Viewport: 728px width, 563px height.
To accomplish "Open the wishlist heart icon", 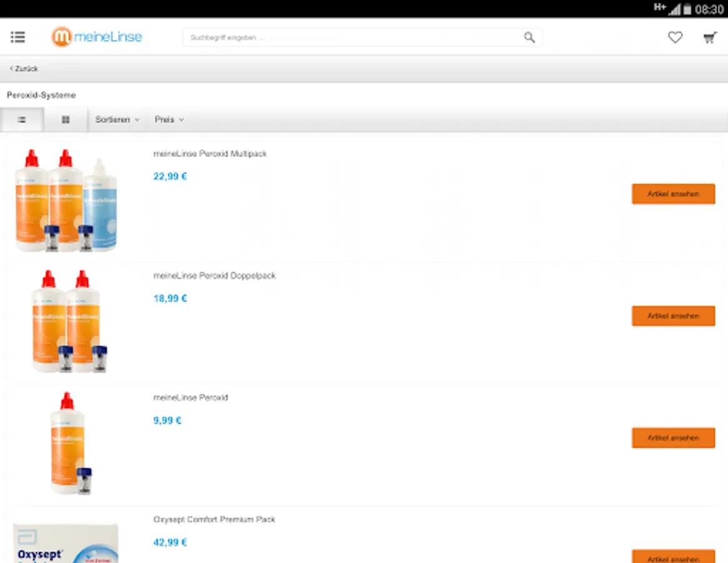I will tap(675, 37).
